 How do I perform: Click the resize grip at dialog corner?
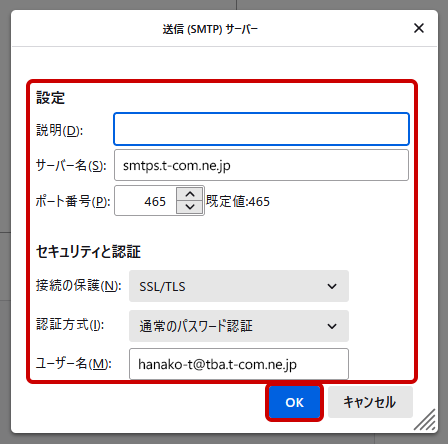tap(425, 420)
